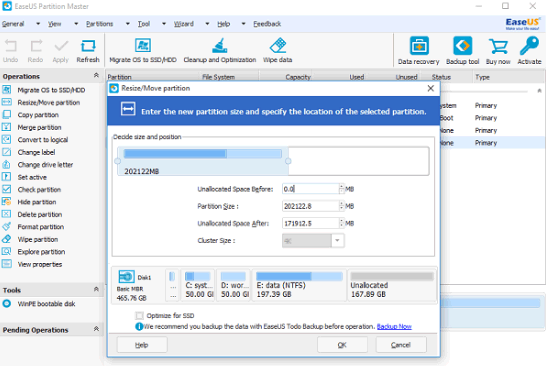Screen dimensions: 546x366
Task: Open dropdown arrow next to General menu
Action: click(x=38, y=24)
